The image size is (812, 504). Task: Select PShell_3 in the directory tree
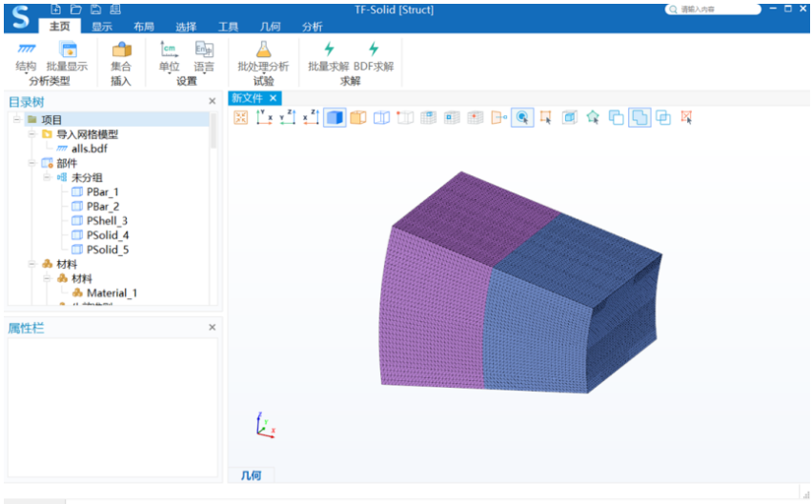(x=107, y=221)
